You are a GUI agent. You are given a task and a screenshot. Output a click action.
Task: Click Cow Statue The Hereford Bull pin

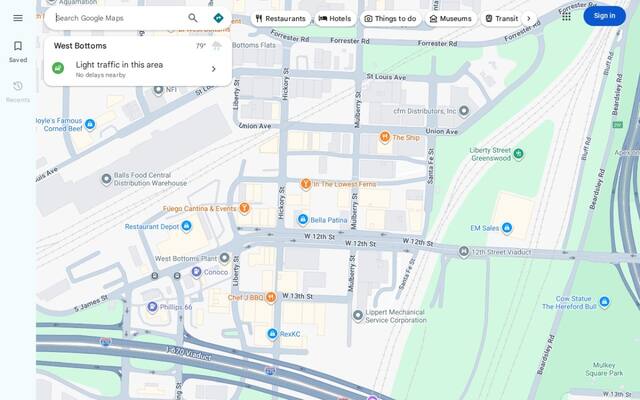coord(604,302)
